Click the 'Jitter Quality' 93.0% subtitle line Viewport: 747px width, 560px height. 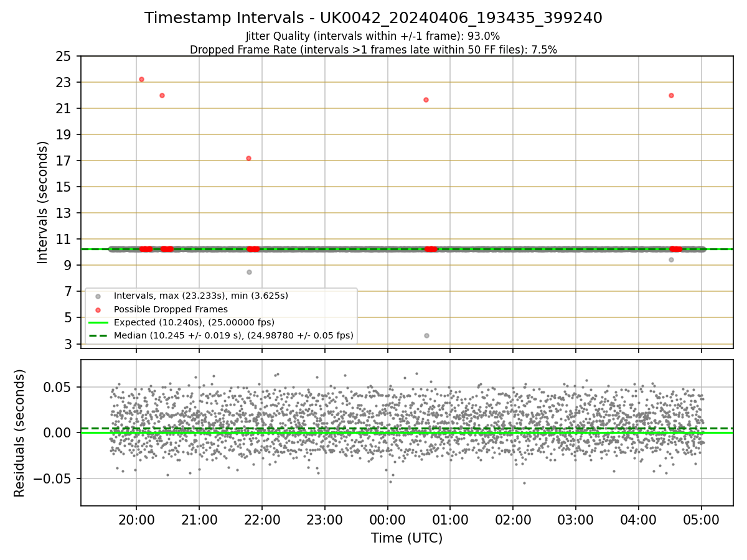pos(373,36)
